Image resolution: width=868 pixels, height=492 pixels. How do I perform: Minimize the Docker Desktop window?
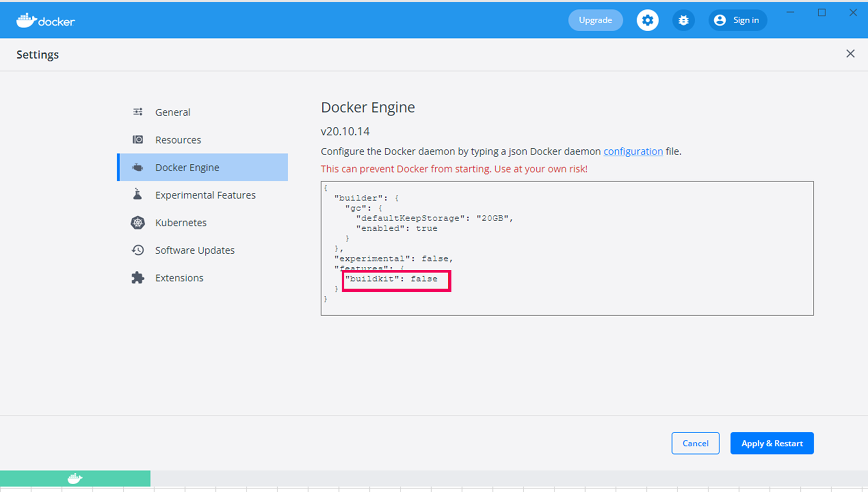[791, 12]
